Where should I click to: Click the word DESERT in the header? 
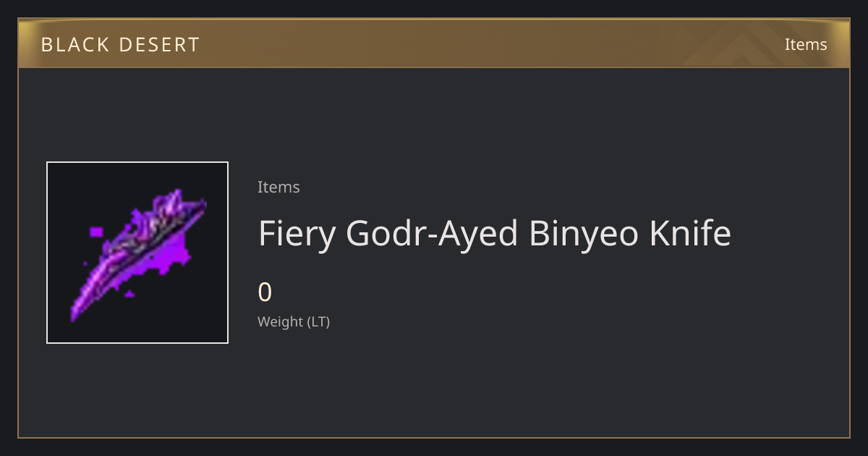coord(161,45)
